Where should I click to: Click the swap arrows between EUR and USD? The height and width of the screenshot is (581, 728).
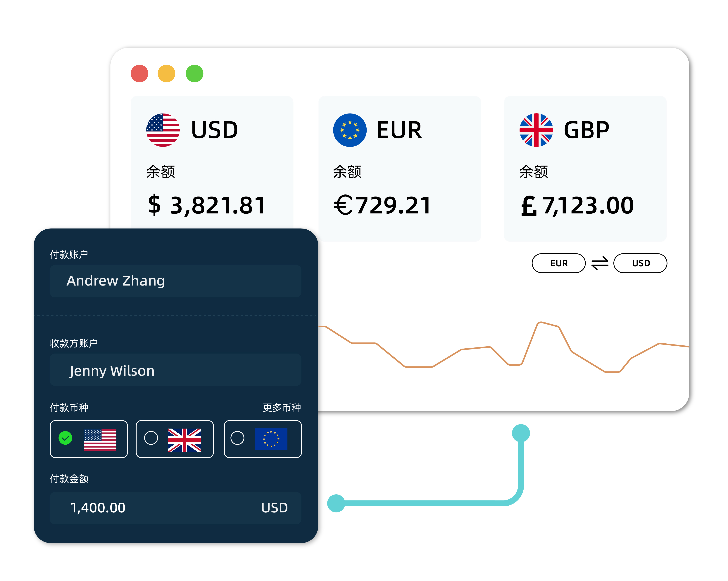coord(599,263)
